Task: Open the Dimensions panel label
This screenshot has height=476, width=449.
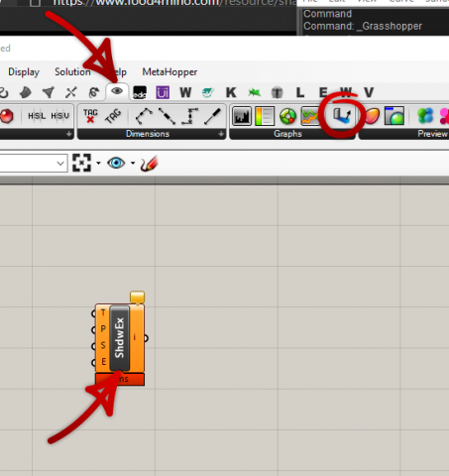Action: tap(148, 134)
